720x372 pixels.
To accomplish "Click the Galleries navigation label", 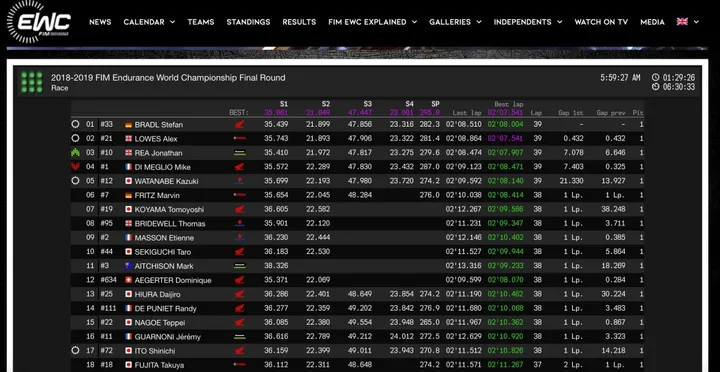I will pyautogui.click(x=450, y=22).
